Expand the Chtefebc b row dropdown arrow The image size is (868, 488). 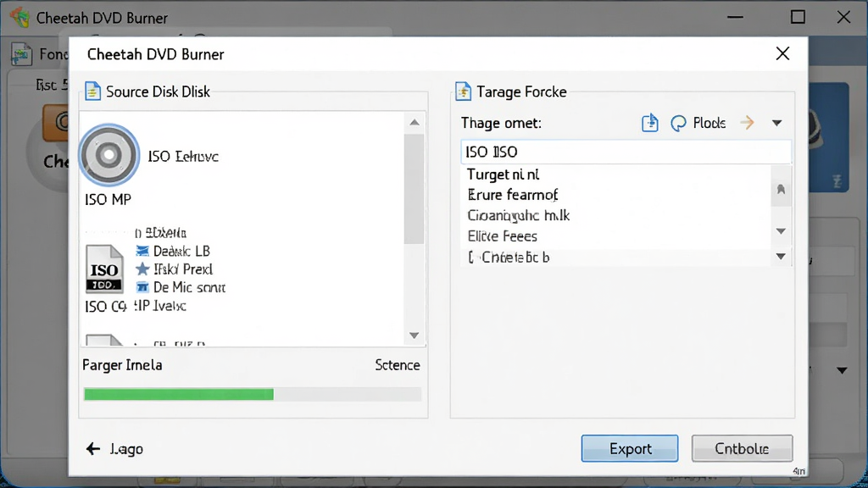[781, 257]
